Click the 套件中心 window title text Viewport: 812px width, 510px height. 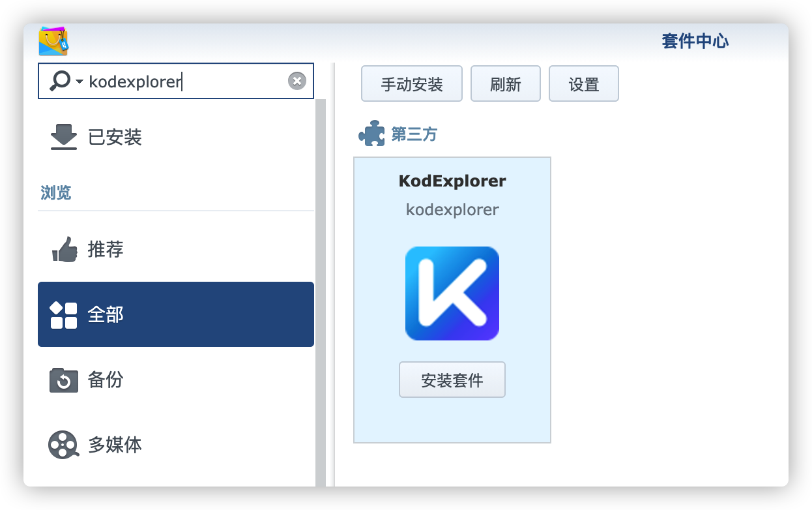pos(695,42)
